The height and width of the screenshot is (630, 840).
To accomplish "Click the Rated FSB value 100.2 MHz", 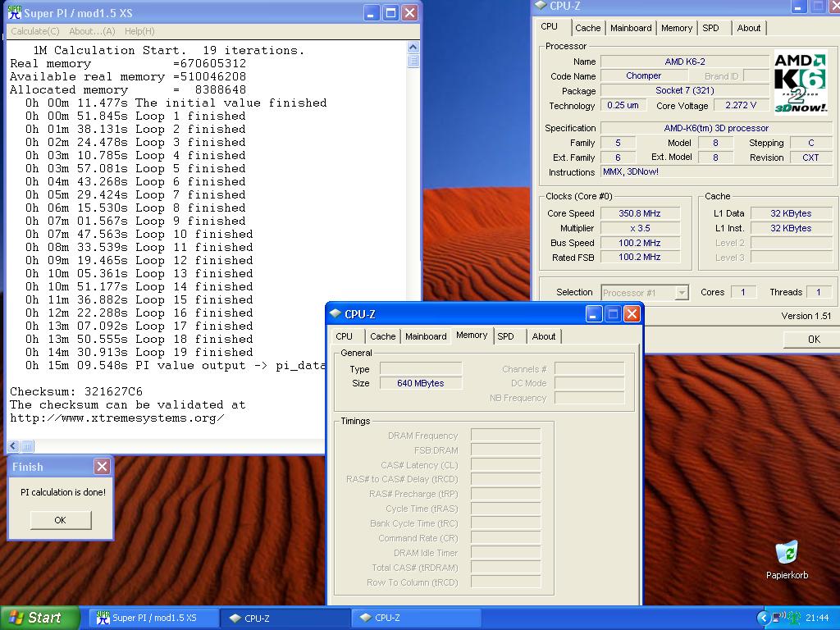I will click(x=640, y=257).
